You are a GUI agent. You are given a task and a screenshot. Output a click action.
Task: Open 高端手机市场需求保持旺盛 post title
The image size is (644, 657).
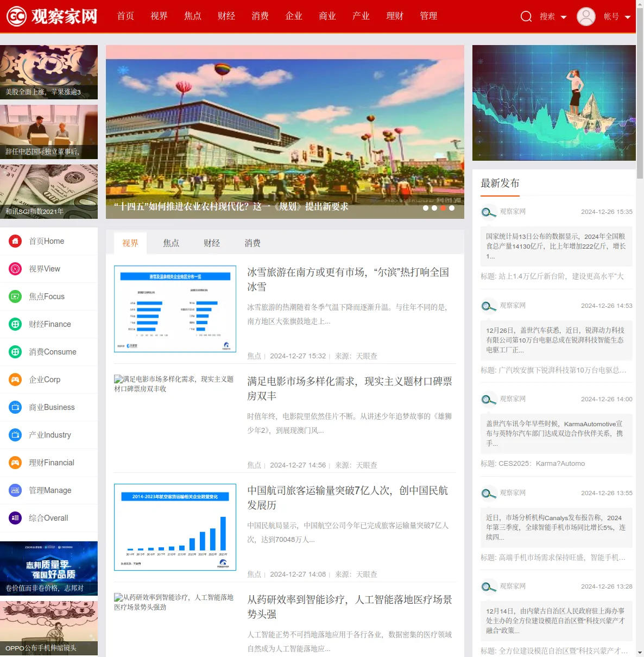coord(553,558)
